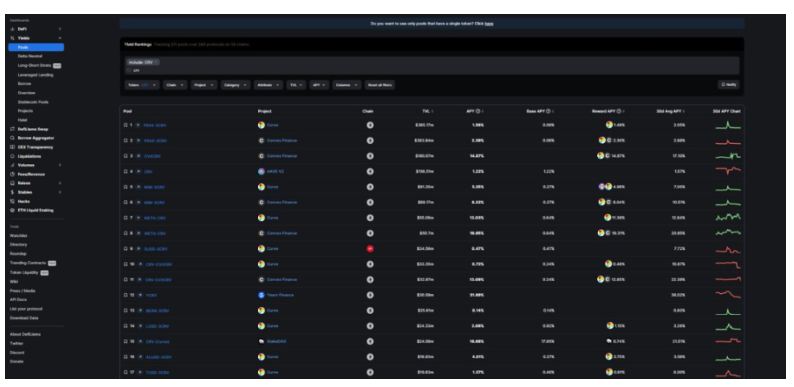Expand the Raises sidebar section
The width and height of the screenshot is (794, 387).
tap(60, 183)
